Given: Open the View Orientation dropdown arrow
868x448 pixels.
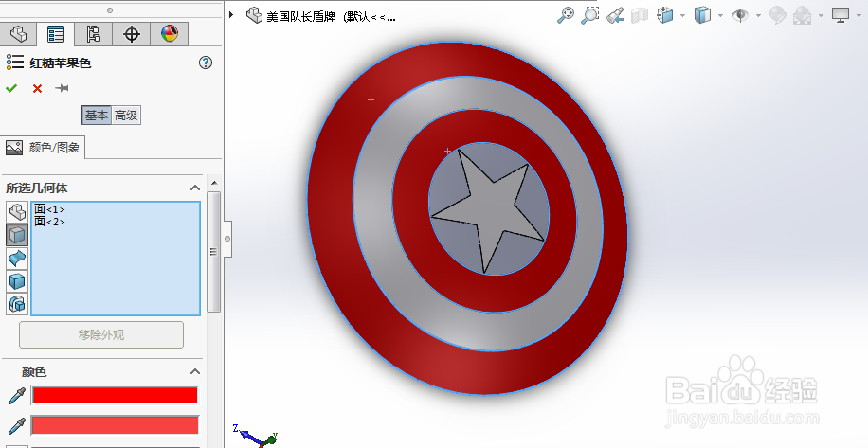Looking at the screenshot, I should point(682,15).
